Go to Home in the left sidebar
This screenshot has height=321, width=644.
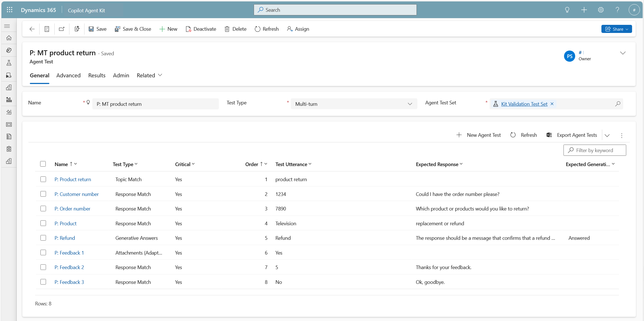9,38
